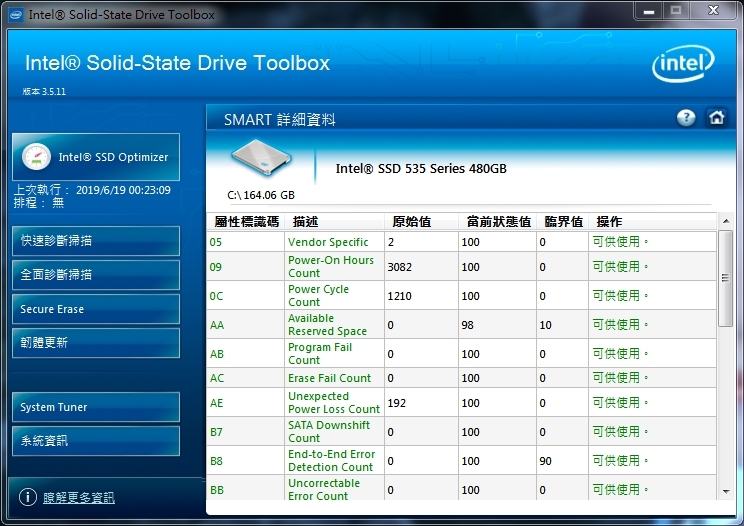Start 快速診斷掃描 quick diagnostic scan

pyautogui.click(x=96, y=241)
